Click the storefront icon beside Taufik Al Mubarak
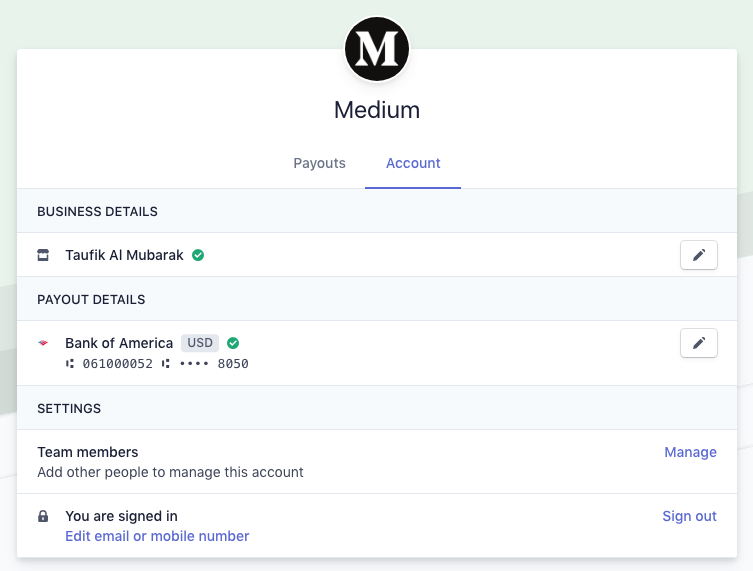753x571 pixels. [43, 255]
